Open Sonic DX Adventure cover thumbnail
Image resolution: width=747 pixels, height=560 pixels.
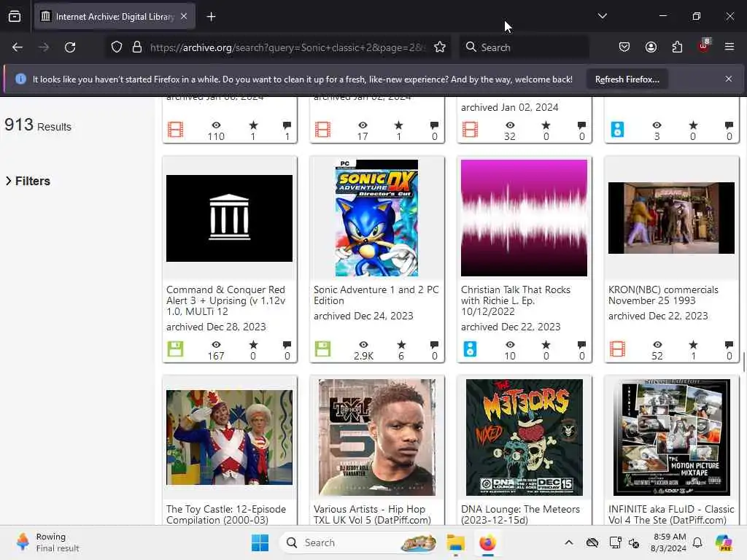(x=376, y=218)
